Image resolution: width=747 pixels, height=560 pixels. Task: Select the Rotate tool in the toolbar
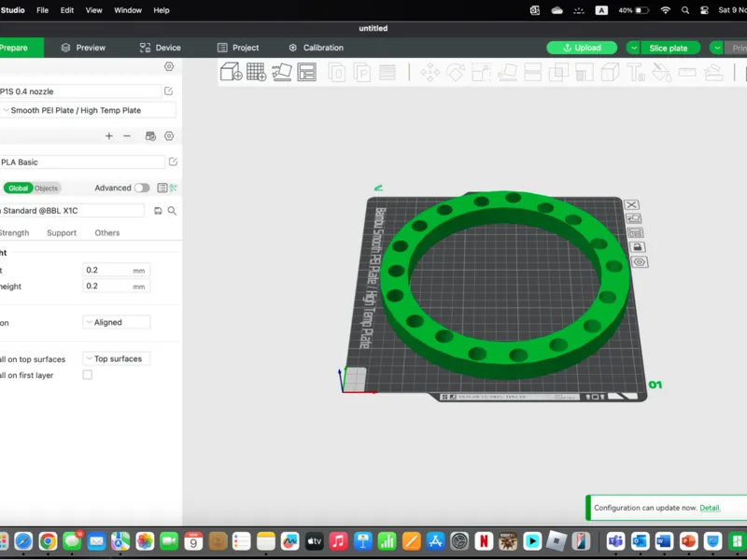456,73
